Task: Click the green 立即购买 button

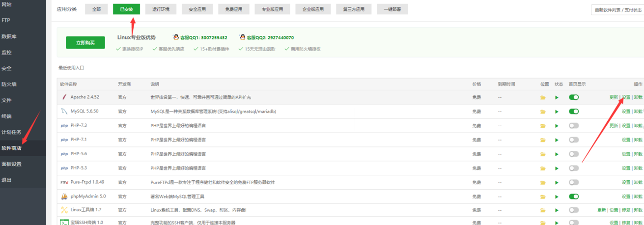Action: tap(85, 43)
